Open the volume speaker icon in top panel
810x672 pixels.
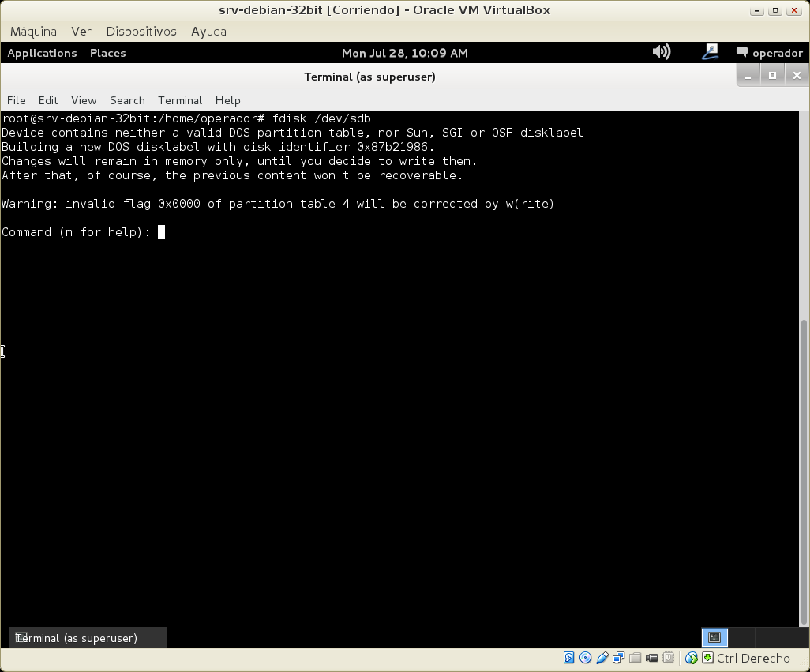point(661,52)
